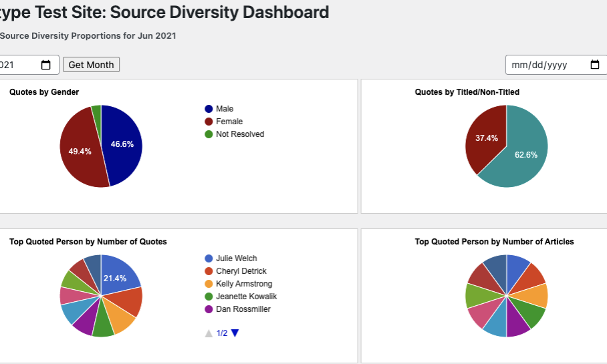This screenshot has width=607, height=364.
Task: Open calendar picker in mm/dd/yyyy field
Action: (594, 65)
